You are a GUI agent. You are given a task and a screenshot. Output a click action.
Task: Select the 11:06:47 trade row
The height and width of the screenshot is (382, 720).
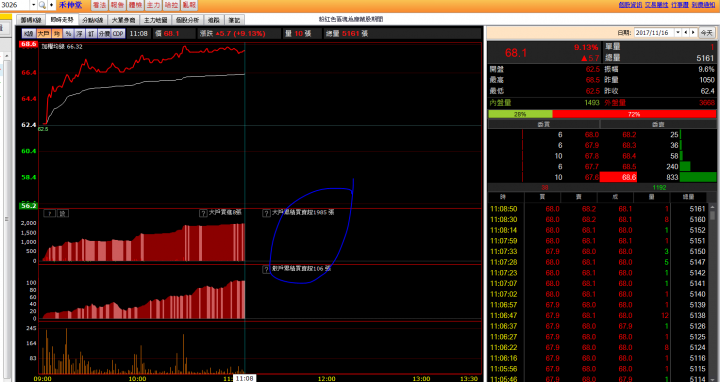click(x=598, y=315)
